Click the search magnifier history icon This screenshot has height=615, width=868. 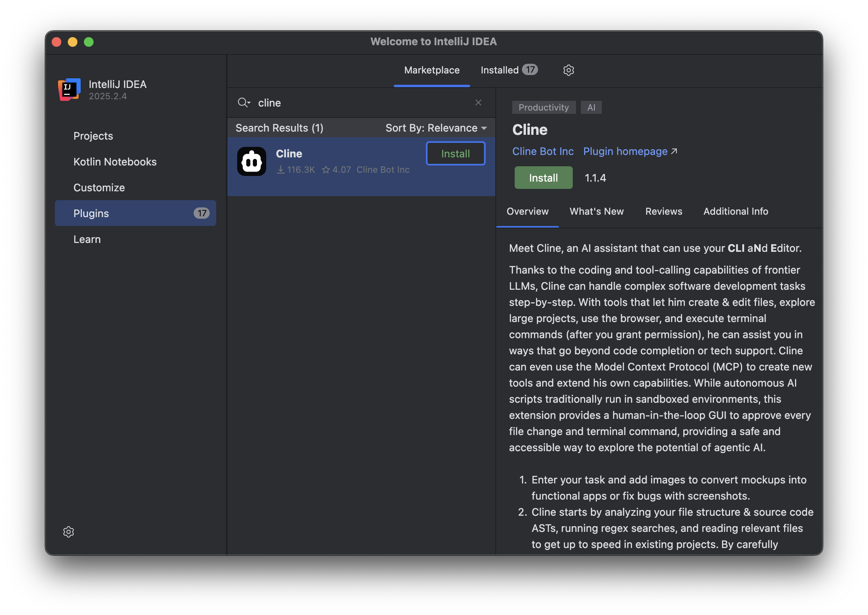tap(244, 102)
